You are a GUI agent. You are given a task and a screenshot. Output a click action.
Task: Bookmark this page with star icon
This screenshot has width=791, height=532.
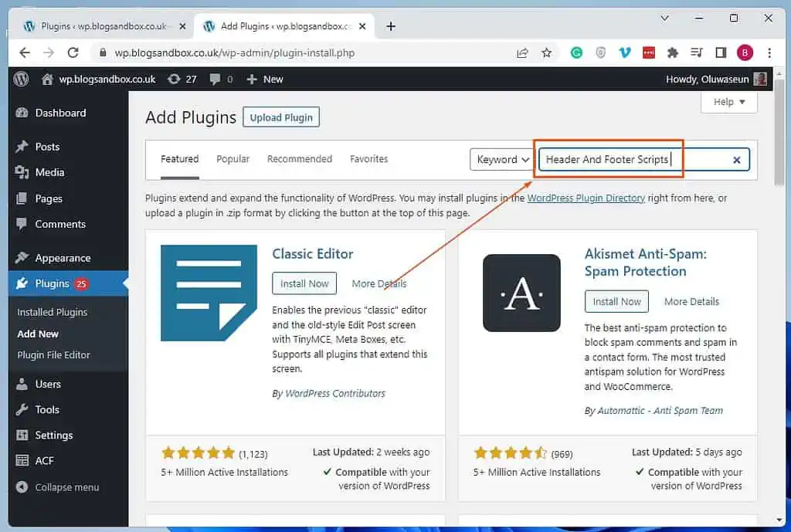click(546, 53)
